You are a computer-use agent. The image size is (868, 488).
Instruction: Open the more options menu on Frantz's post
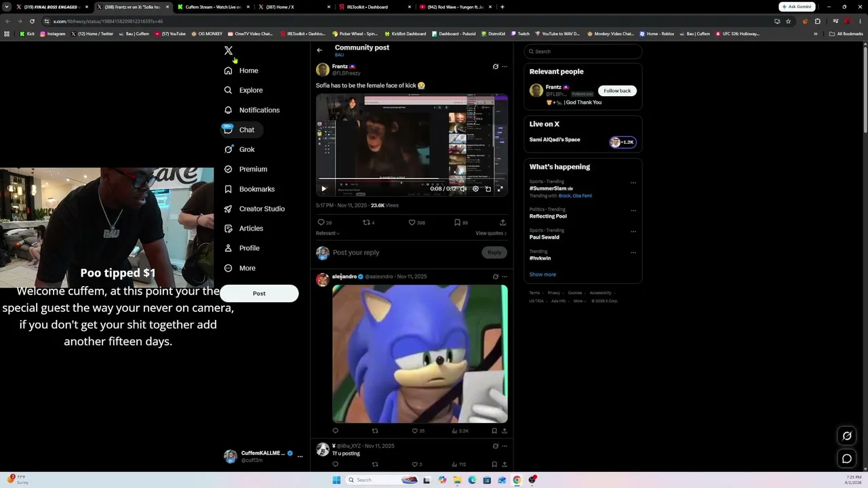click(x=505, y=66)
